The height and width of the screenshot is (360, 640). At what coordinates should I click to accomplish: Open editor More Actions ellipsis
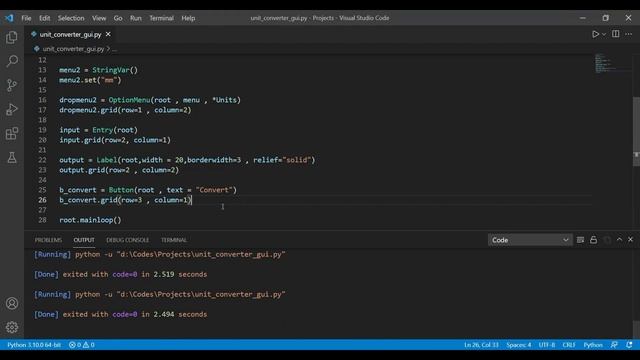coord(629,34)
